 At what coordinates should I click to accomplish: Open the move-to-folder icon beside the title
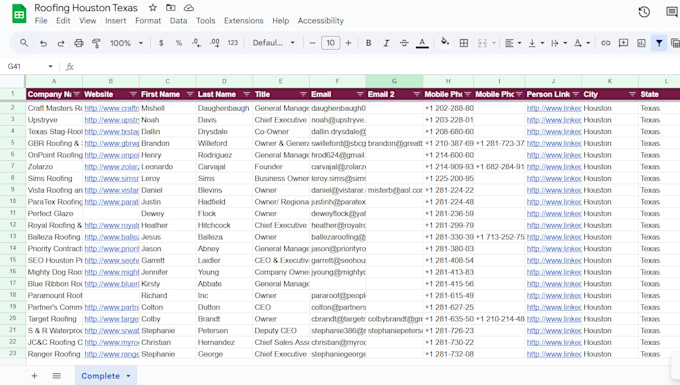(x=171, y=7)
